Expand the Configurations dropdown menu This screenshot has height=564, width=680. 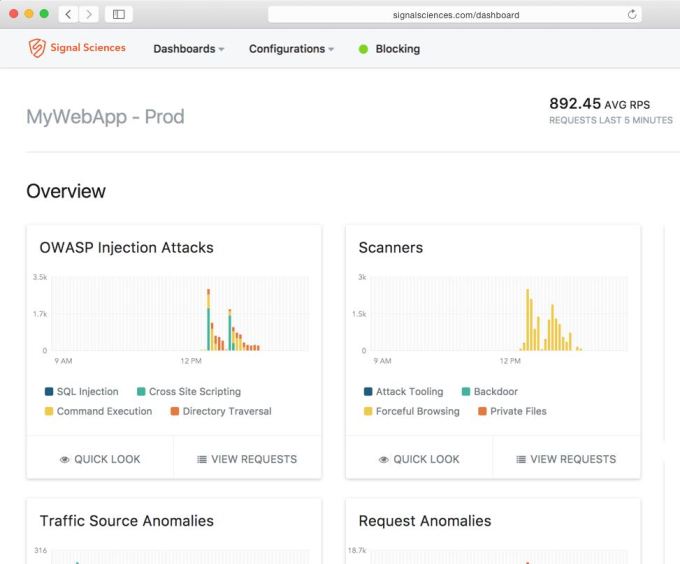pyautogui.click(x=291, y=49)
